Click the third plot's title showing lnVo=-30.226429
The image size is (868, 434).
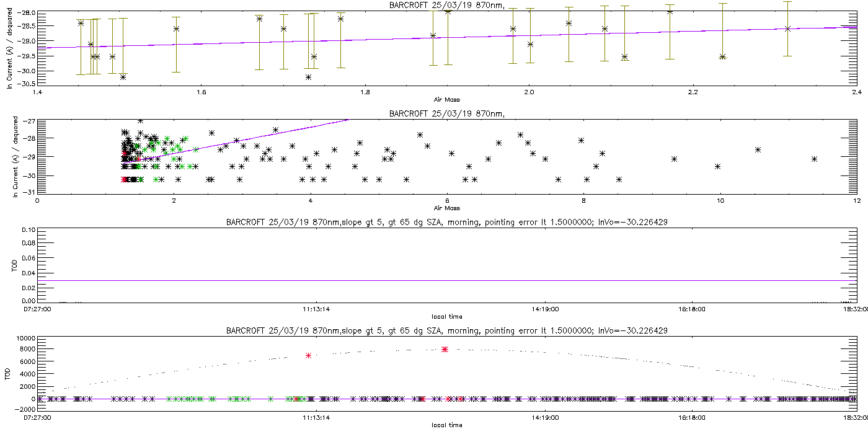[446, 222]
